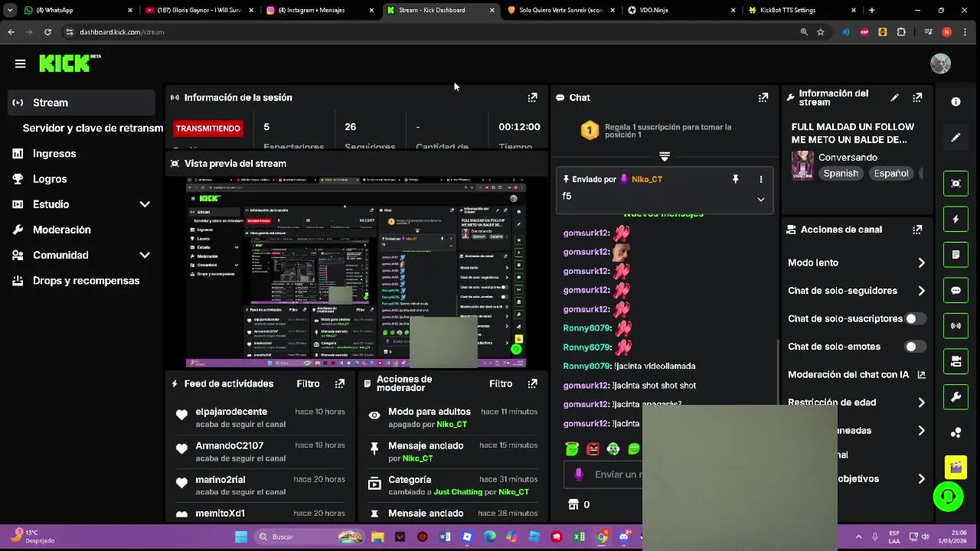The width and height of the screenshot is (980, 551).
Task: Click the wrench icon in the right sidebar
Action: (955, 397)
